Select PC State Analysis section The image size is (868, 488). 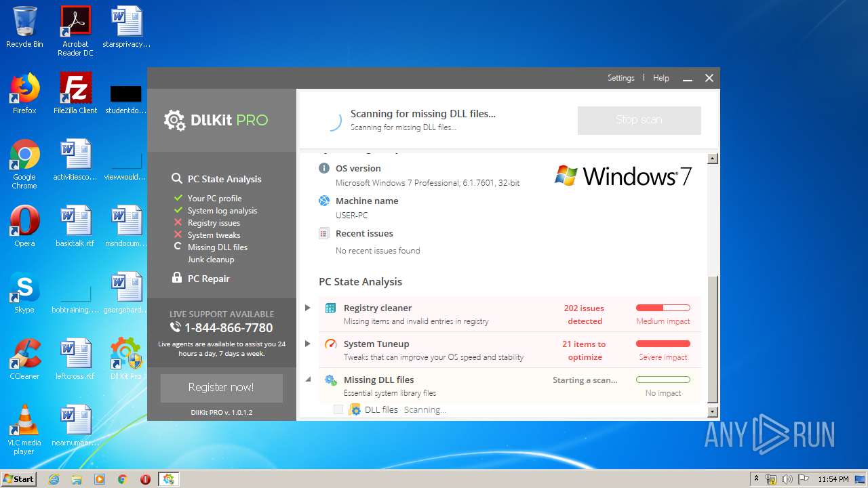click(224, 179)
